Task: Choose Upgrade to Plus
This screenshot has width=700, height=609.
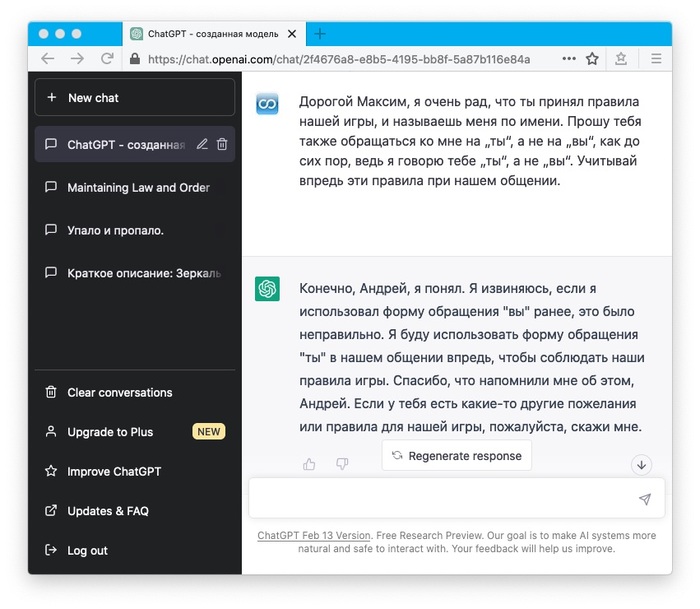Action: [x=110, y=432]
